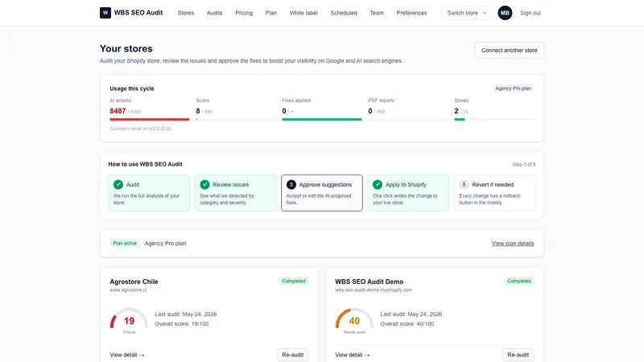Click wbs-seo-audit-demo.myshopify.com URL text

[374, 290]
